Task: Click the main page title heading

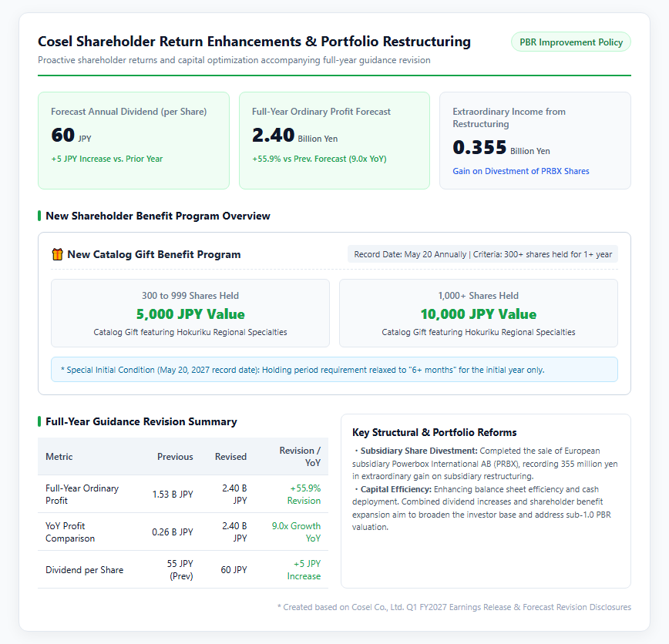Action: tap(254, 42)
